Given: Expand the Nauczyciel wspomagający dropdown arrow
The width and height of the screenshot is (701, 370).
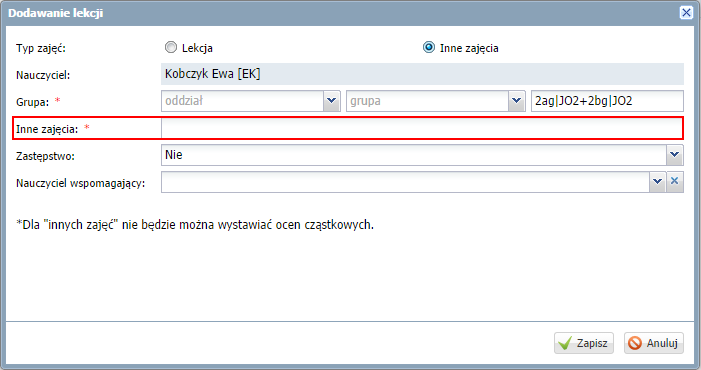Looking at the screenshot, I should coord(658,182).
